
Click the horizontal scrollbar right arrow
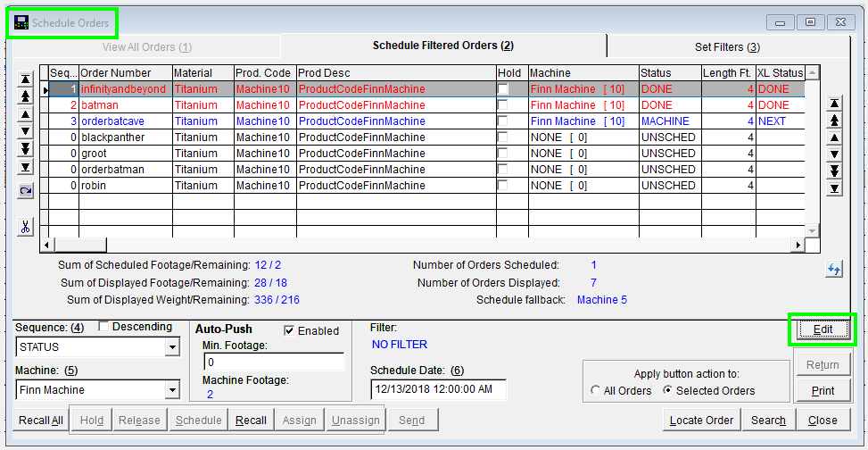(798, 245)
